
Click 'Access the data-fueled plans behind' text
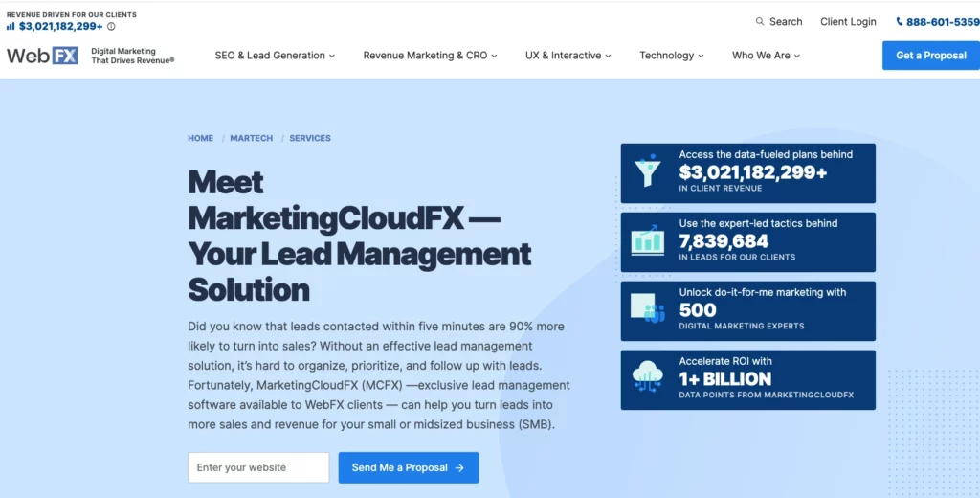pos(766,154)
